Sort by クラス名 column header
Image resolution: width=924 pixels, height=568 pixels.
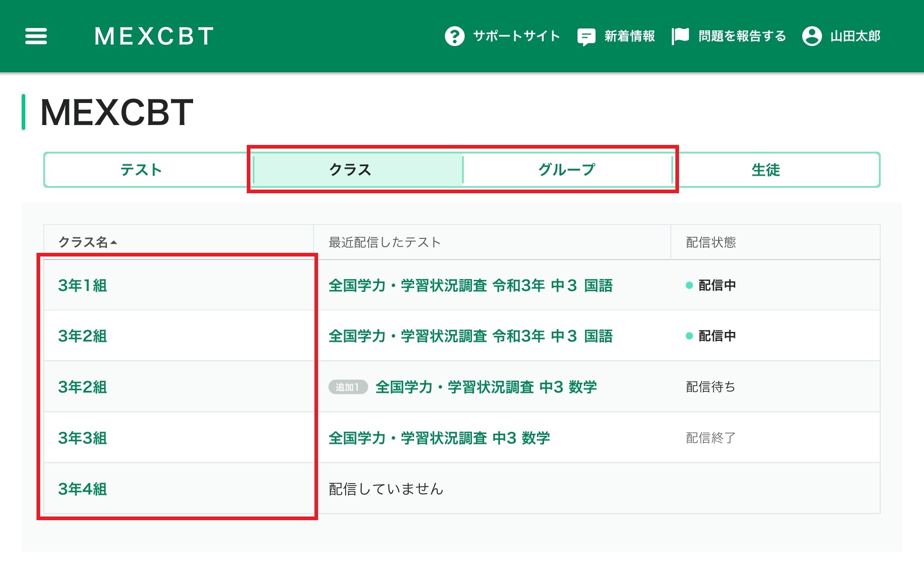pyautogui.click(x=88, y=242)
